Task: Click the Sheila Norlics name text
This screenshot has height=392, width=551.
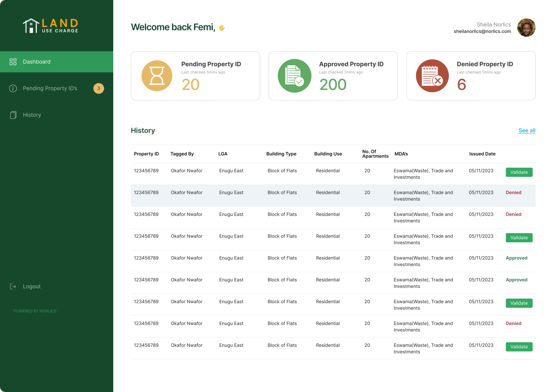Action: click(x=494, y=24)
